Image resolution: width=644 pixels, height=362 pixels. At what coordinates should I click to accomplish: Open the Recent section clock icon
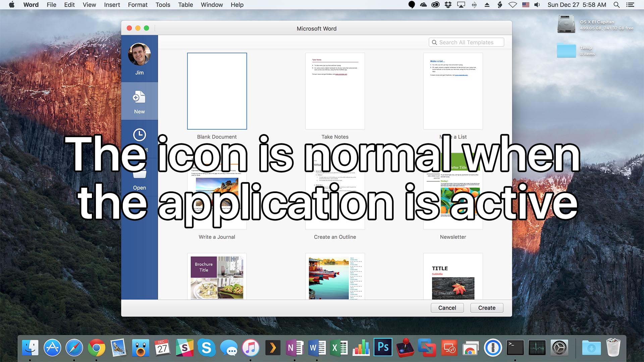coord(139,135)
